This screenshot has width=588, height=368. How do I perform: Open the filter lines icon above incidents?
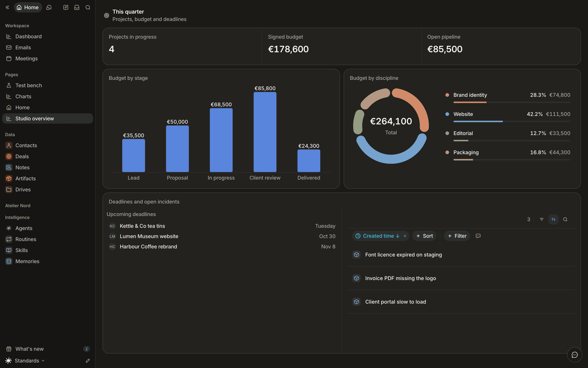pos(542,219)
